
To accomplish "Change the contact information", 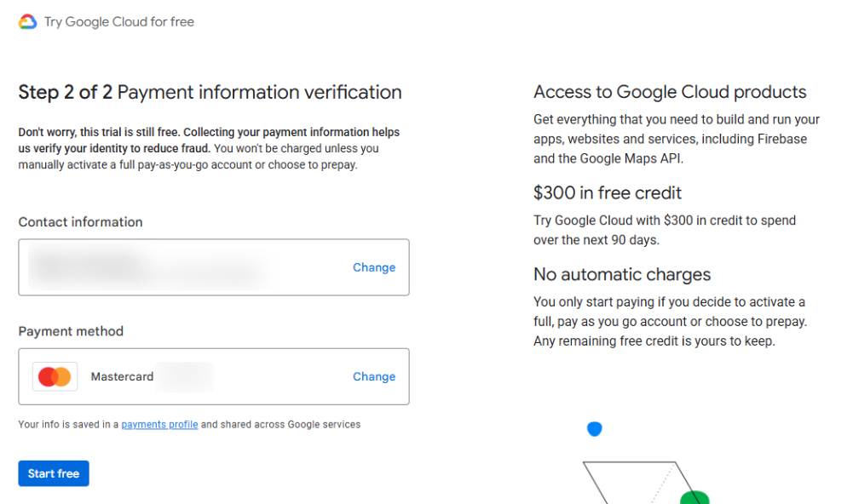I will tap(374, 267).
